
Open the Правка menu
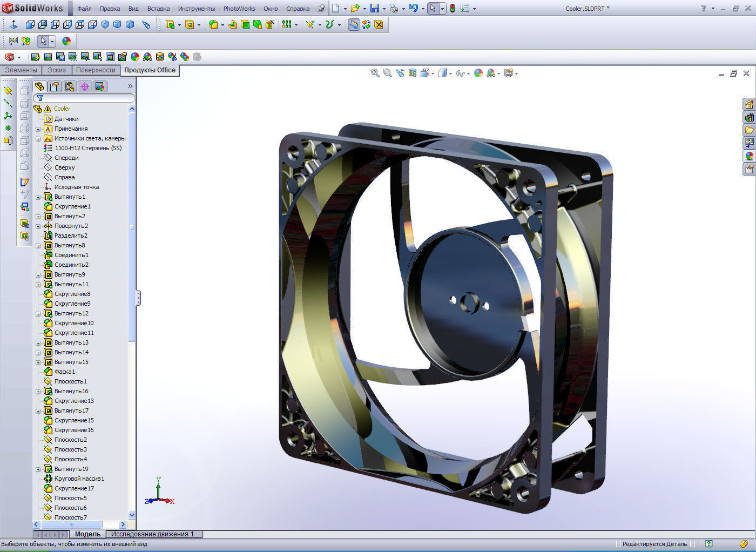(x=110, y=9)
